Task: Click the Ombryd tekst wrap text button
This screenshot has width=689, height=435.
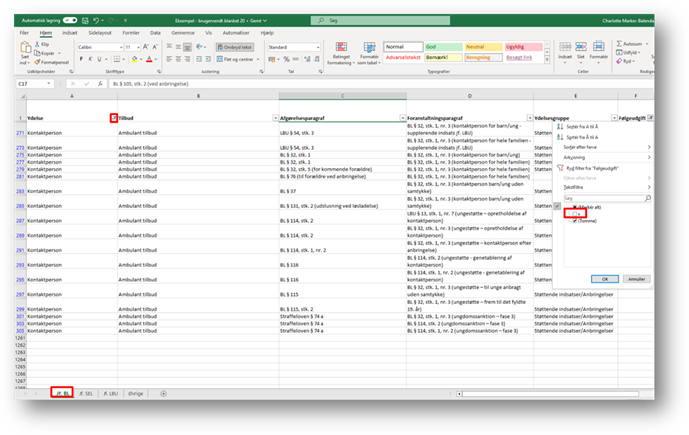Action: pos(237,46)
